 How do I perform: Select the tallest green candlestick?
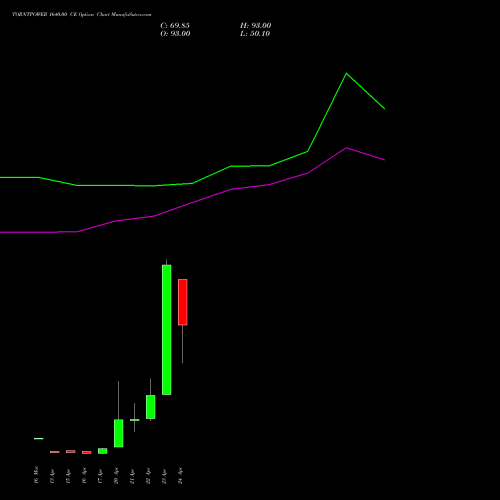click(167, 330)
